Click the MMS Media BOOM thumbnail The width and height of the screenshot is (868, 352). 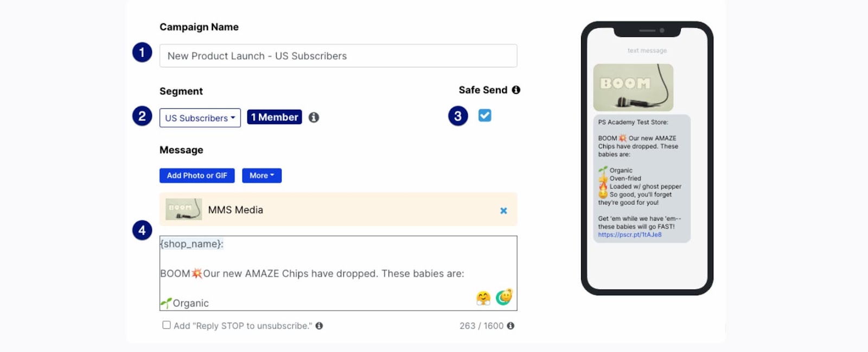[x=183, y=209]
